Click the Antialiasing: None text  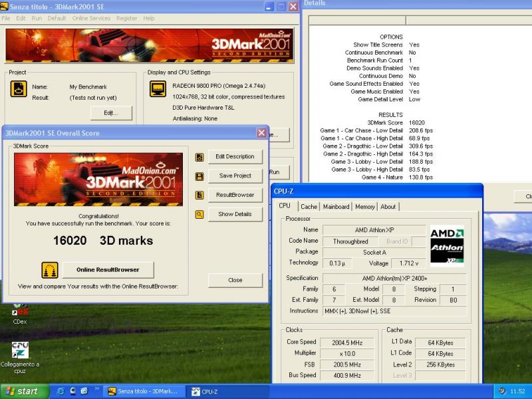point(195,119)
